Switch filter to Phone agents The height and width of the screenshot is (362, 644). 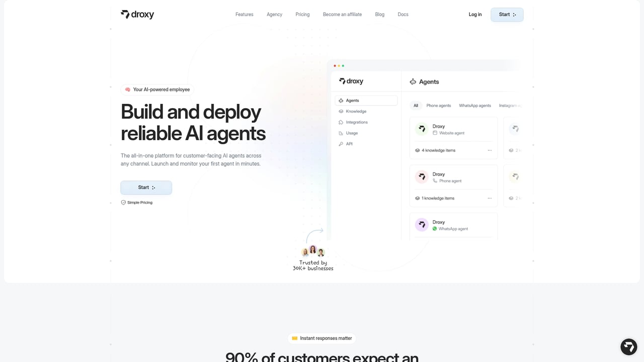[x=438, y=106]
